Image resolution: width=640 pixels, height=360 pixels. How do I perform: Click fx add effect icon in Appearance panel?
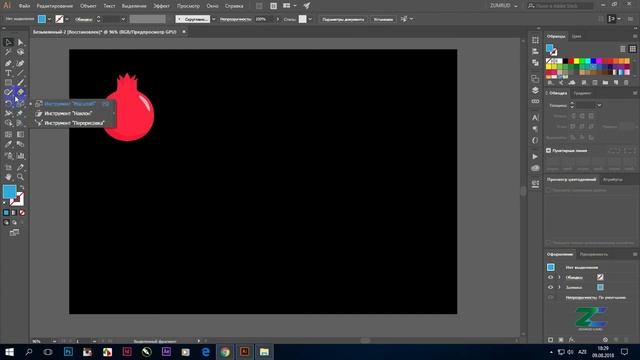pos(571,340)
